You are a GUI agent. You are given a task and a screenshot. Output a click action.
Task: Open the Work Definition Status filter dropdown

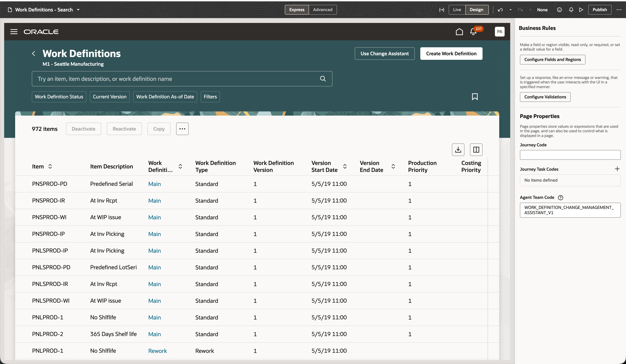[x=59, y=97]
